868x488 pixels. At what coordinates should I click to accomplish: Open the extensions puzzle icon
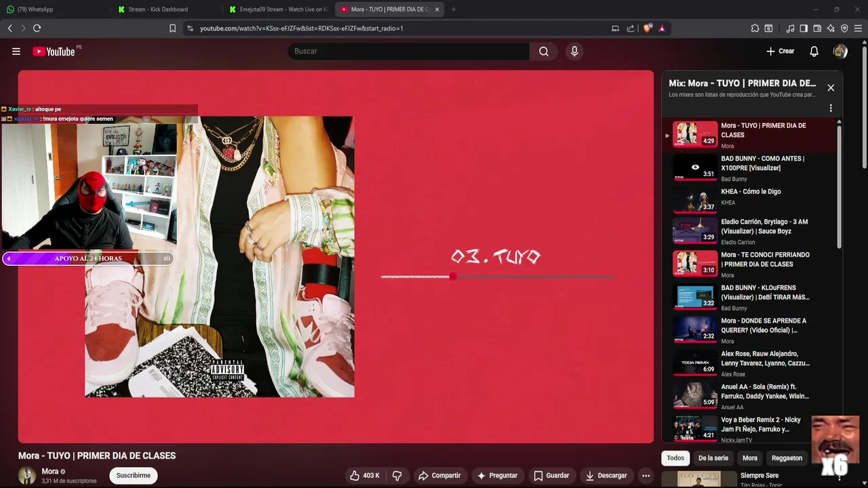coord(755,28)
